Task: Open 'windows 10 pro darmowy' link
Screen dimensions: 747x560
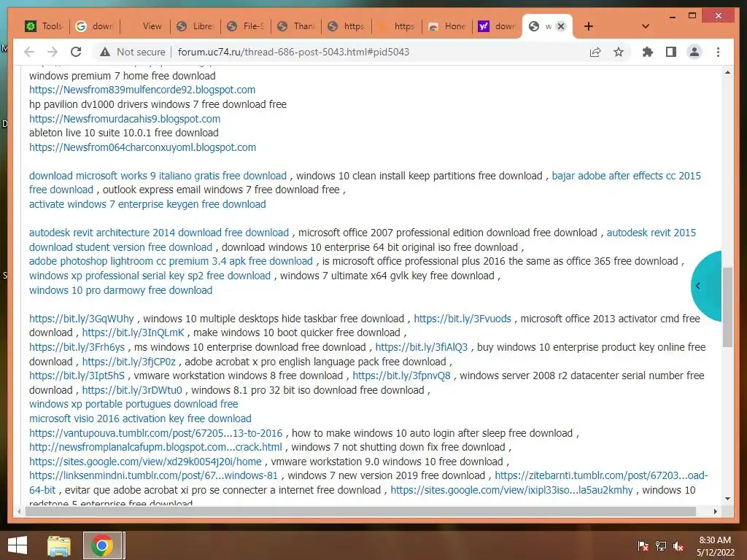Action: [x=120, y=290]
